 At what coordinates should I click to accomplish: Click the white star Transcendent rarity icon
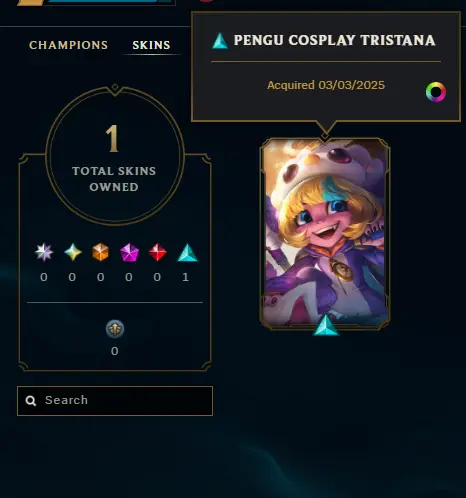(44, 252)
